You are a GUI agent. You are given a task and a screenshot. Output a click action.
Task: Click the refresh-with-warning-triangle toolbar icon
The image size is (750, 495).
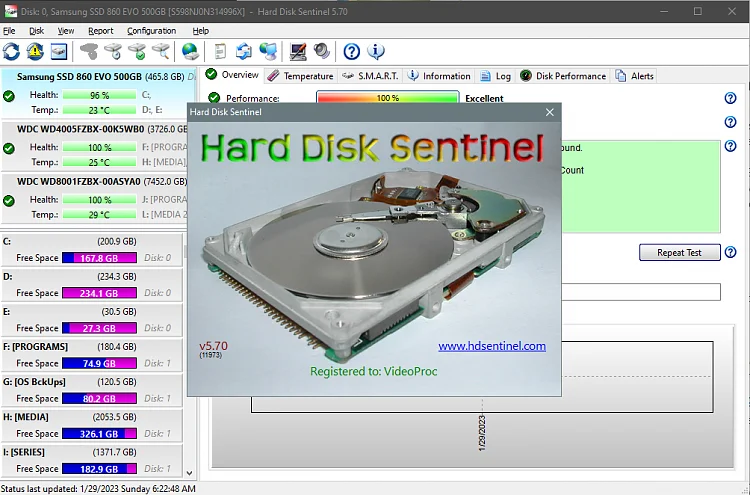35,51
